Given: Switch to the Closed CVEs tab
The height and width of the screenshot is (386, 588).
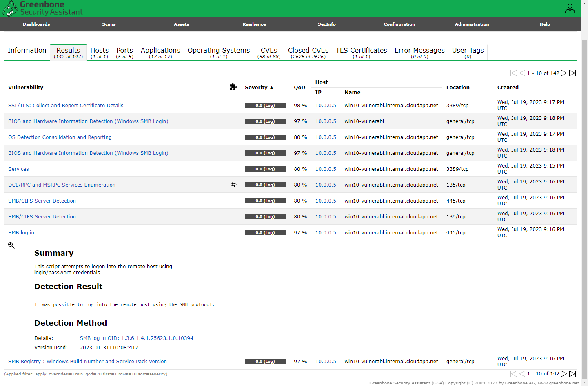Looking at the screenshot, I should (x=308, y=53).
